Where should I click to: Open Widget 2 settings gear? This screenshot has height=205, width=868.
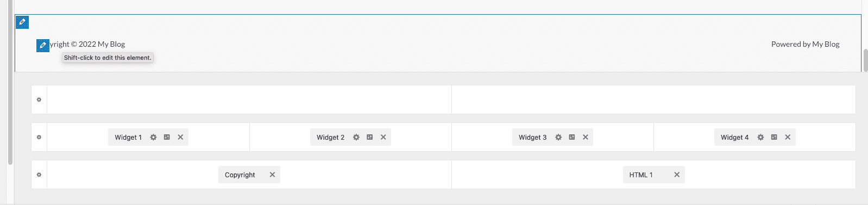click(356, 137)
